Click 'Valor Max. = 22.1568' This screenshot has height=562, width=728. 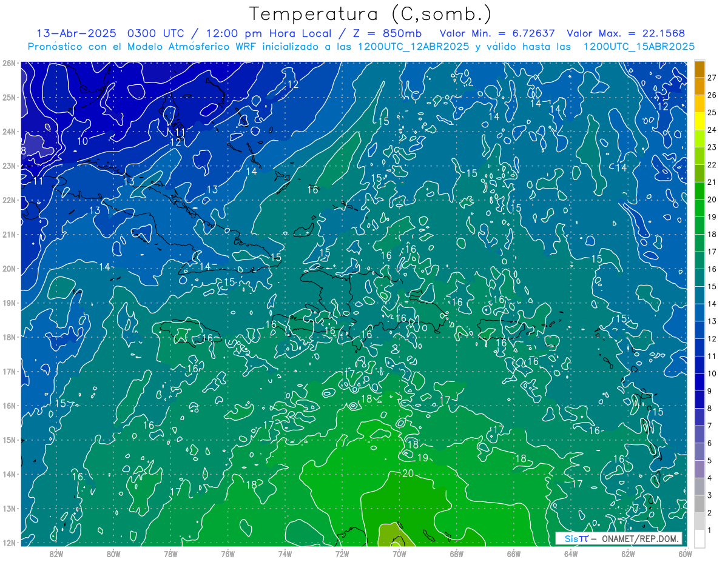[625, 33]
